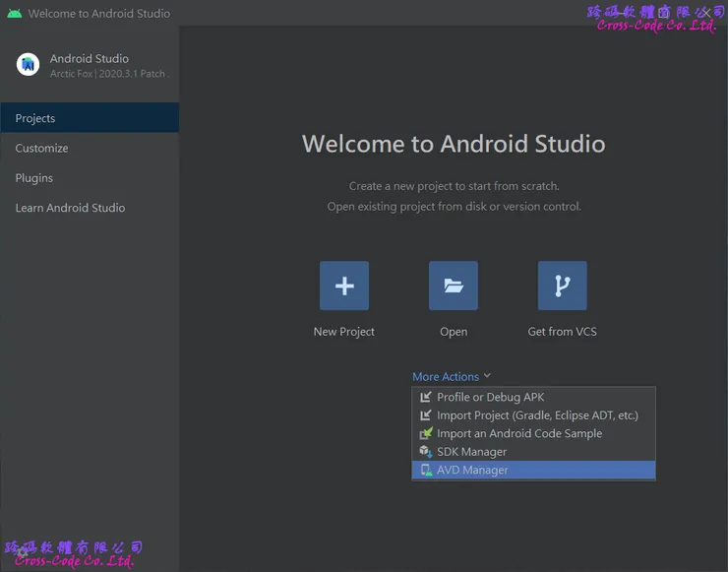The width and height of the screenshot is (728, 572).
Task: Click the chevron beside More Actions
Action: [487, 376]
